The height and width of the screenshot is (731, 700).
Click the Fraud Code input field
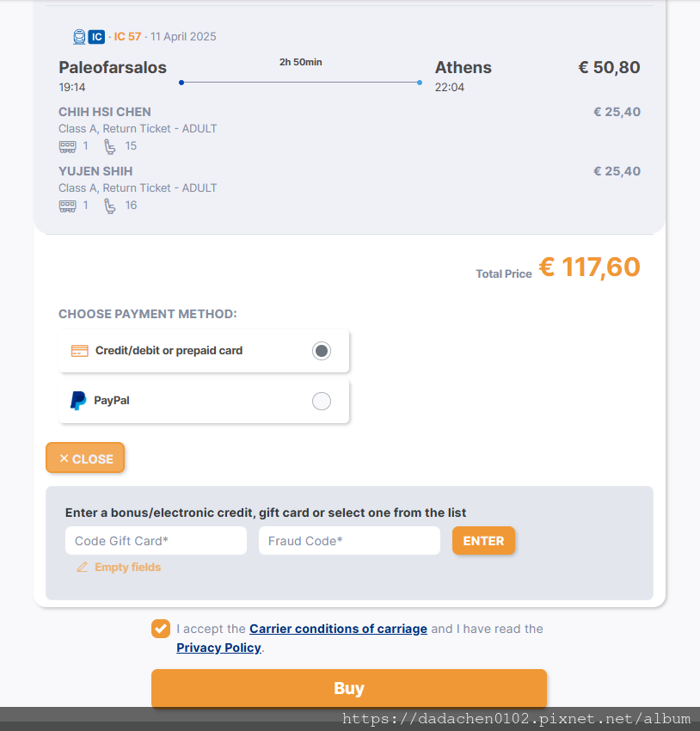click(349, 541)
